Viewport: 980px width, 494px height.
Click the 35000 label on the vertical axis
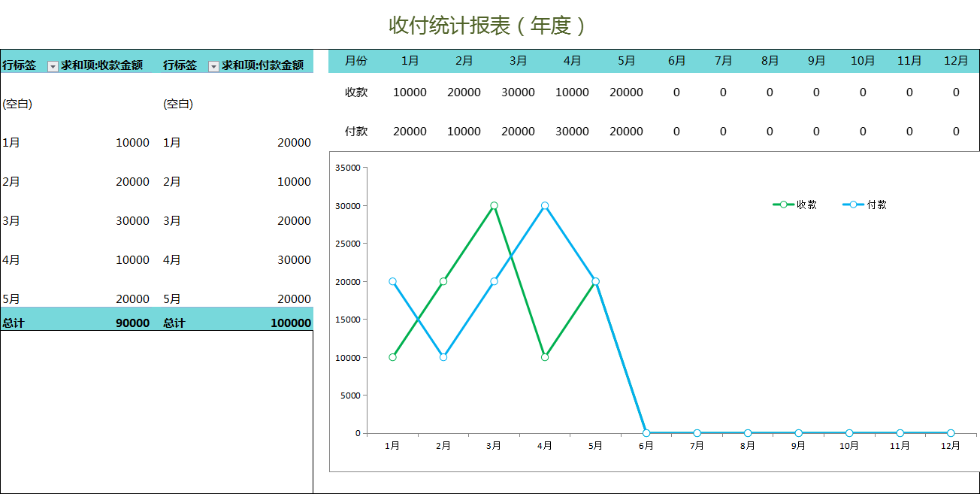[349, 168]
